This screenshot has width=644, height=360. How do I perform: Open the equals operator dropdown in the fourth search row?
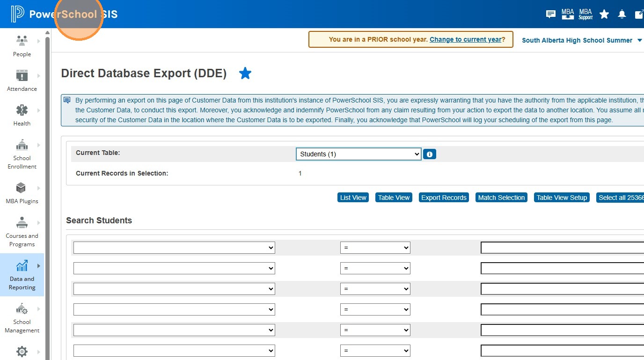[x=375, y=309]
